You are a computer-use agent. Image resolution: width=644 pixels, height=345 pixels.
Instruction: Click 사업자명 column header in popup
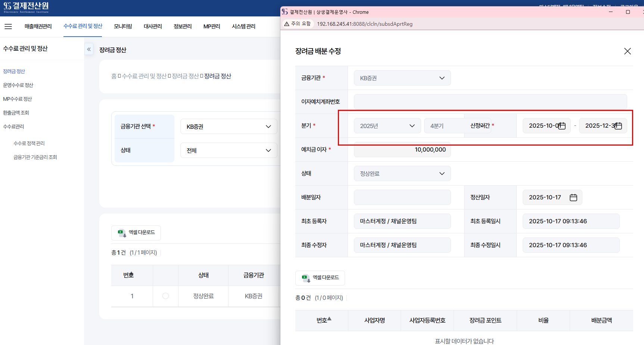point(374,320)
